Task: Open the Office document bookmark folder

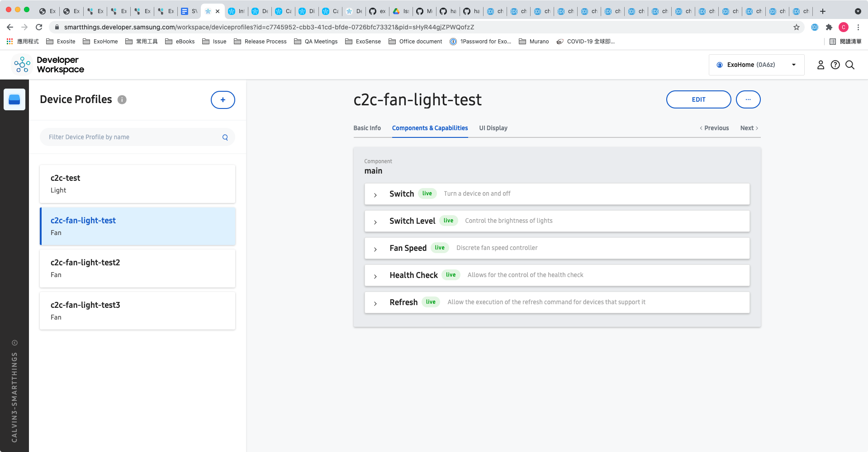Action: [x=416, y=42]
